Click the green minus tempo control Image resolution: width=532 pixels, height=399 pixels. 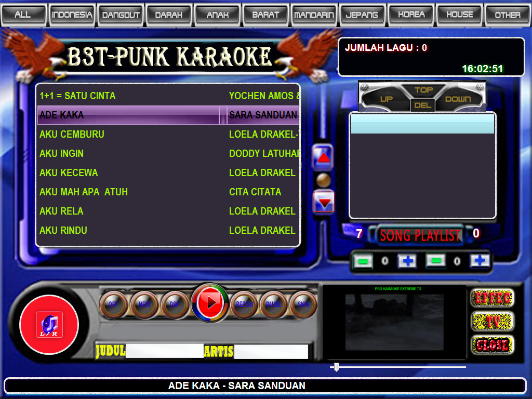pyautogui.click(x=363, y=261)
